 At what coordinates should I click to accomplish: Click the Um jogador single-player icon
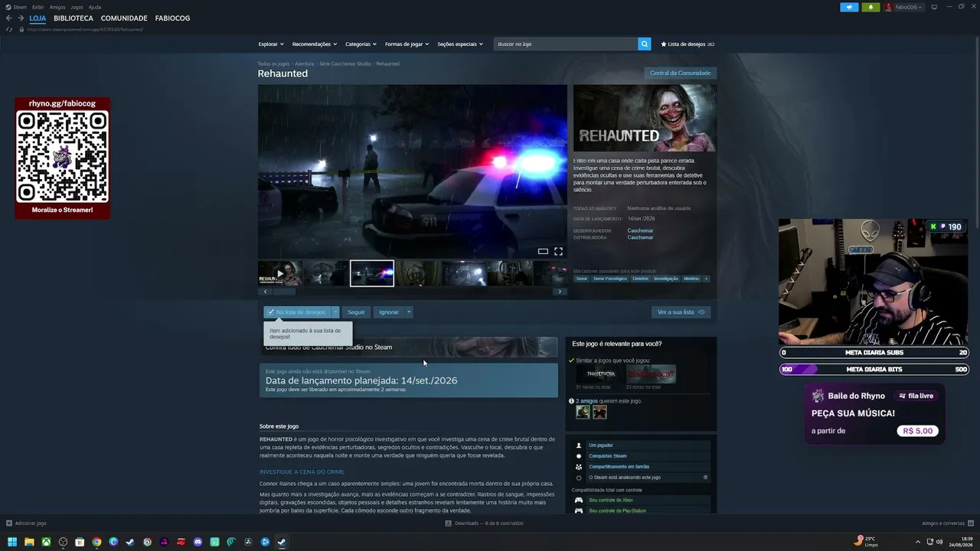point(579,445)
